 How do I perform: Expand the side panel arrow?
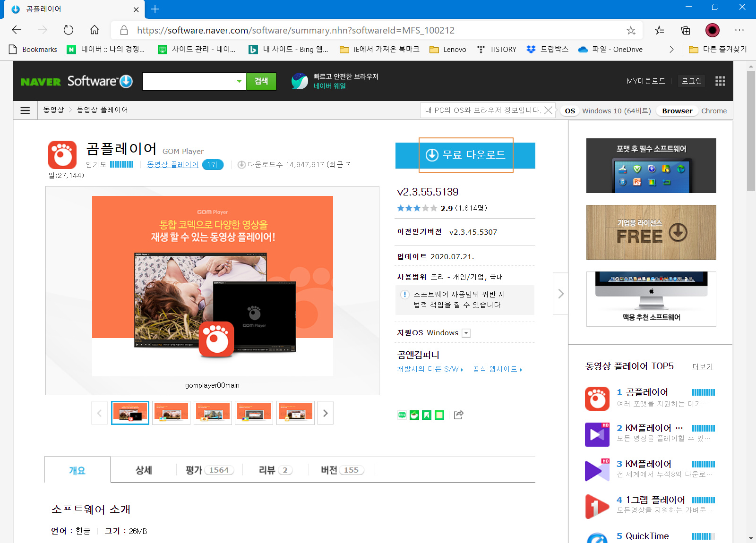(560, 294)
